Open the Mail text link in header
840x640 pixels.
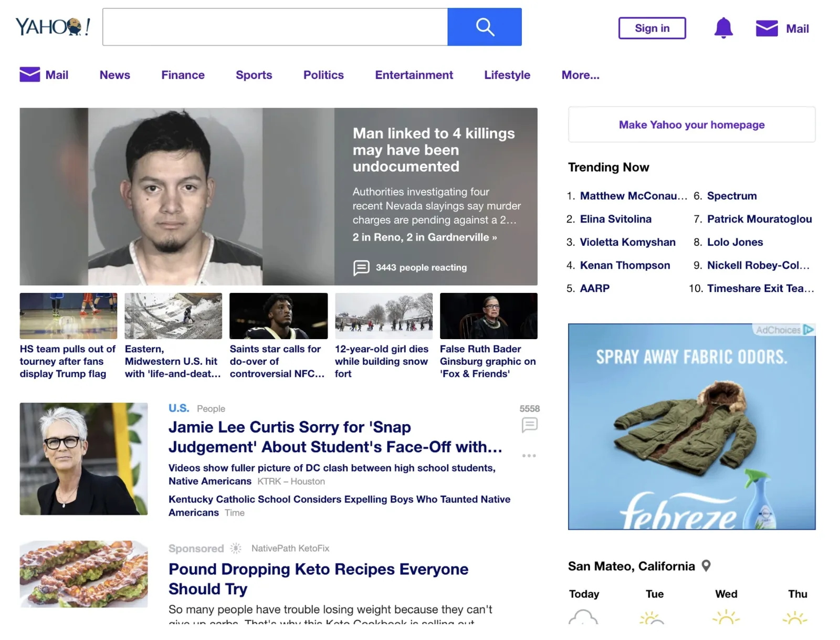tap(797, 29)
